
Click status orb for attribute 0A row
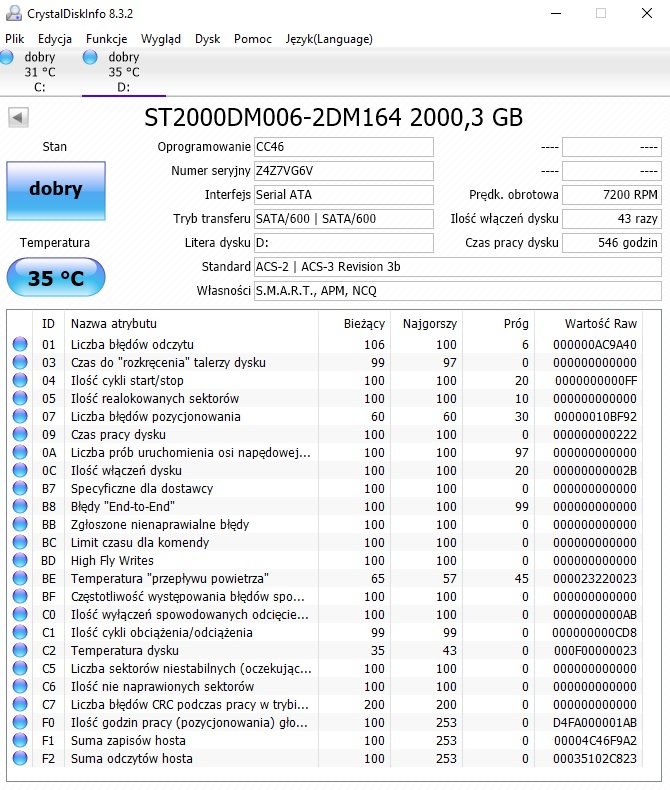20,452
